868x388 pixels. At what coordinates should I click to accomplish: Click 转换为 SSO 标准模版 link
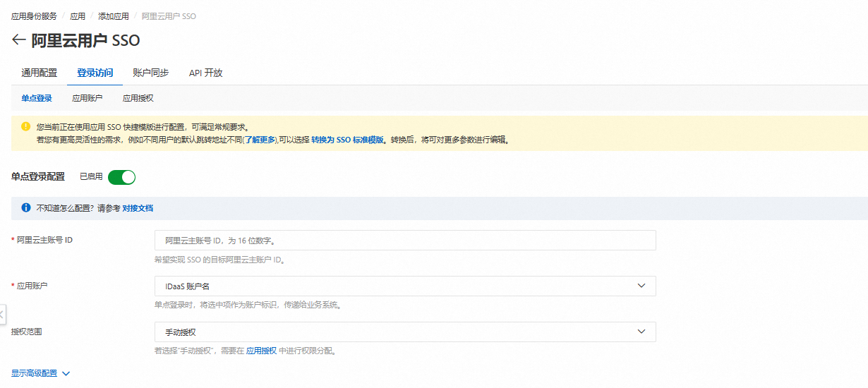click(x=348, y=140)
